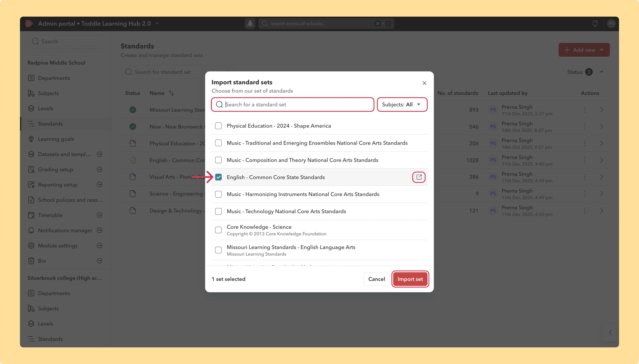The image size is (639, 364).
Task: Check Music - Technology National Core Arts
Action: coord(218,211)
